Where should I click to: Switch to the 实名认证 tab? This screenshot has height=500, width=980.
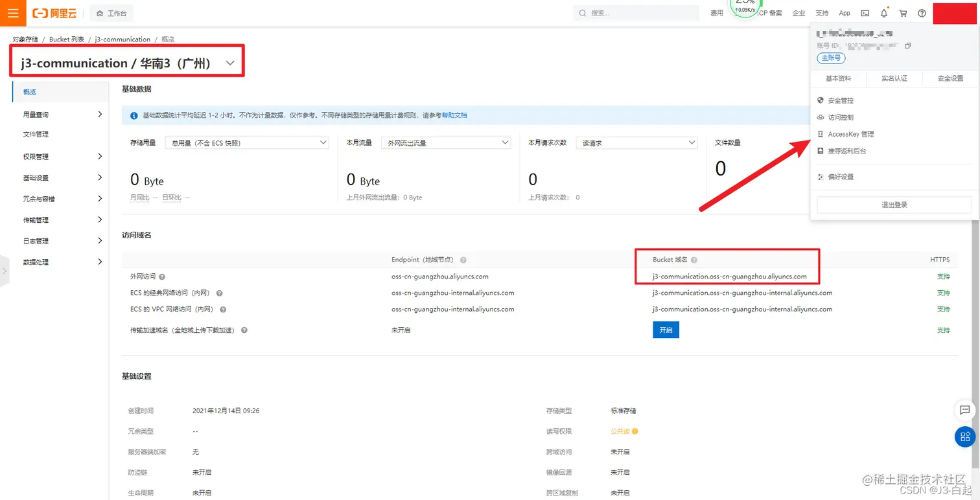tap(894, 78)
